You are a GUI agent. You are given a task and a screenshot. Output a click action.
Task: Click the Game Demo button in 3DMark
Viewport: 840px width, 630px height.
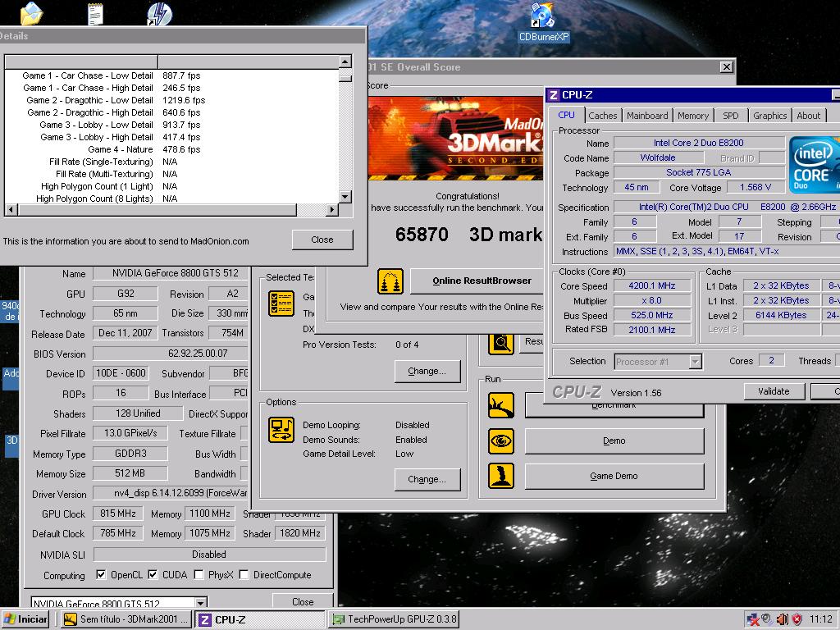click(x=614, y=476)
